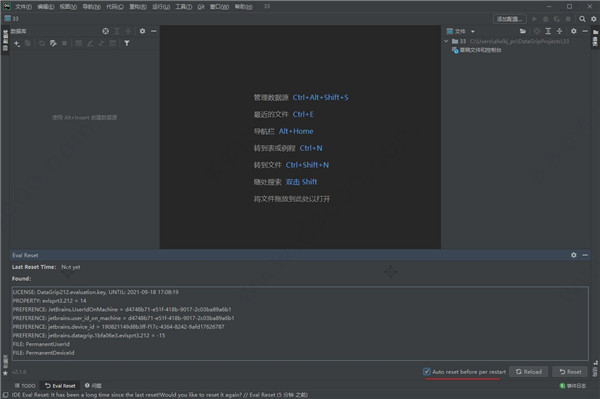The height and width of the screenshot is (399, 600).
Task: Expand all icon in files panel header
Action: (548, 31)
